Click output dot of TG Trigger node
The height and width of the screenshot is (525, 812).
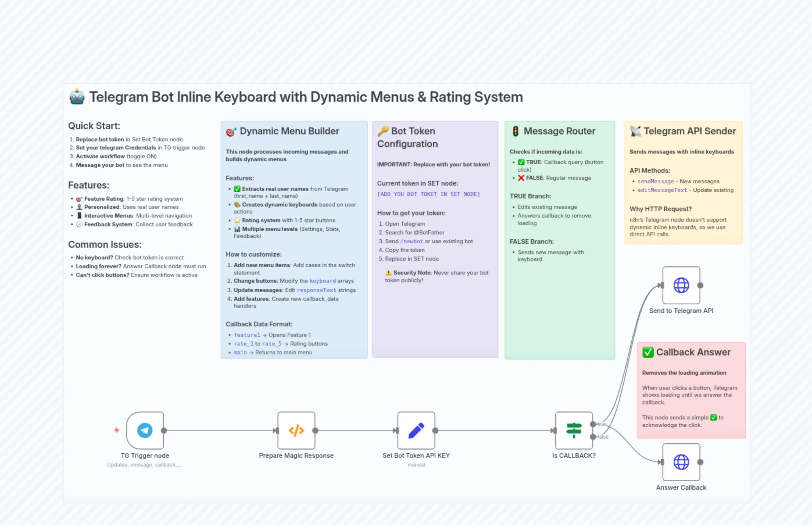pos(164,430)
